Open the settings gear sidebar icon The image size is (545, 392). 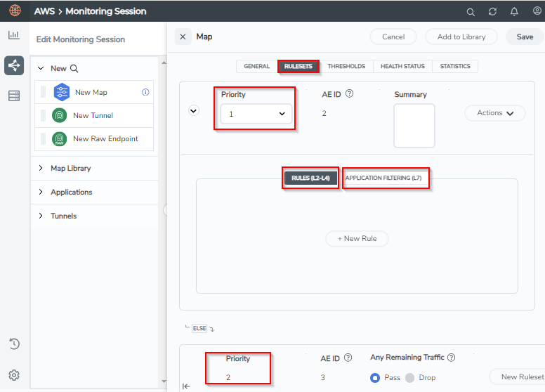pos(14,375)
